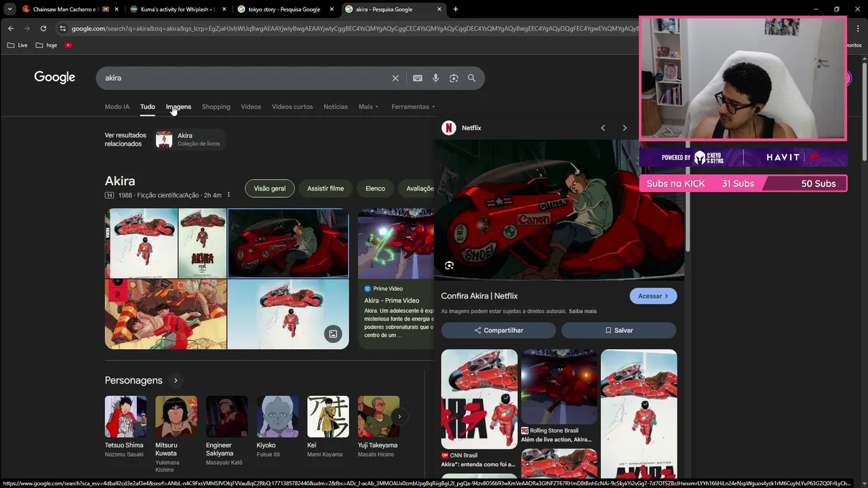Open Akira Coleção de livros related result
The height and width of the screenshot is (488, 868).
pos(189,140)
